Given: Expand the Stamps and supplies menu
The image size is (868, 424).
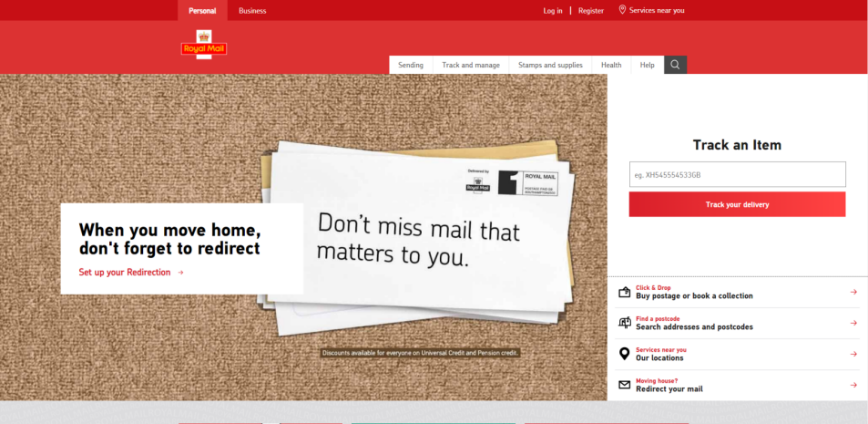Looking at the screenshot, I should point(550,66).
